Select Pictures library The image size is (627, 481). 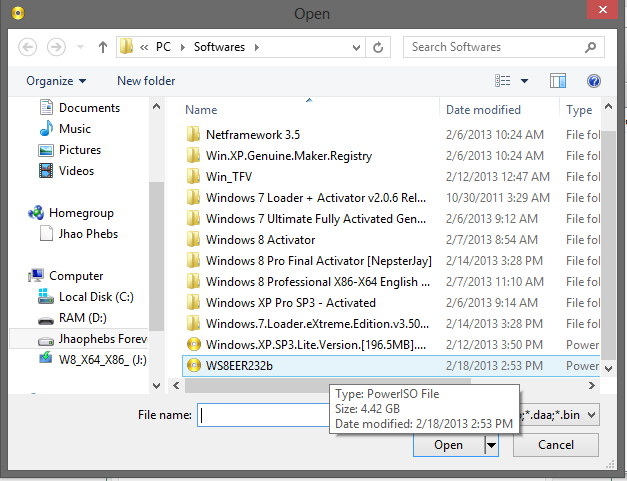[70, 150]
